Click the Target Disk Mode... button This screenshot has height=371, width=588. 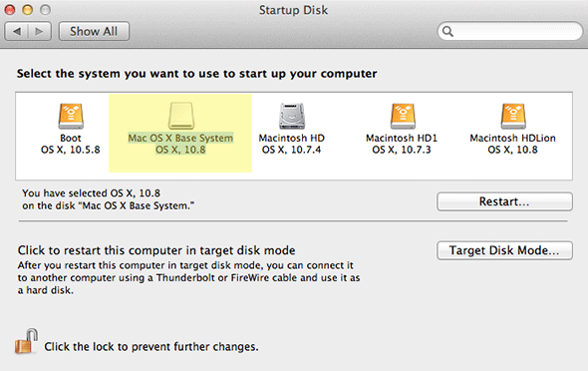[504, 250]
